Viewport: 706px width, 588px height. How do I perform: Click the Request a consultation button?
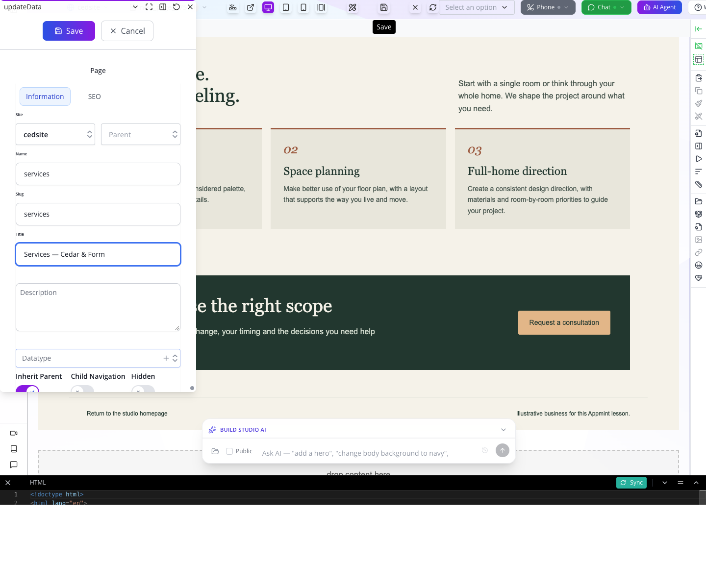564,322
